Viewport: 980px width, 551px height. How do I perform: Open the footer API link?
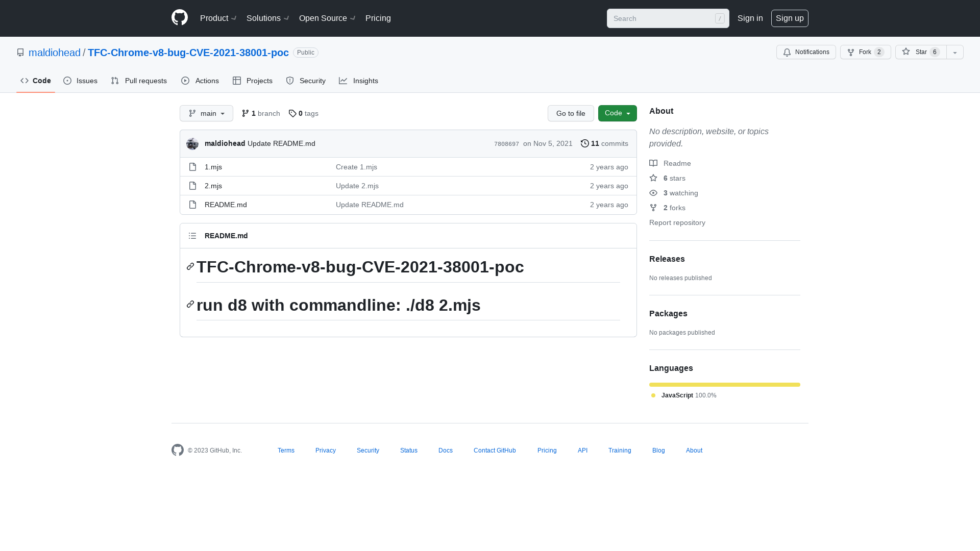pyautogui.click(x=582, y=450)
